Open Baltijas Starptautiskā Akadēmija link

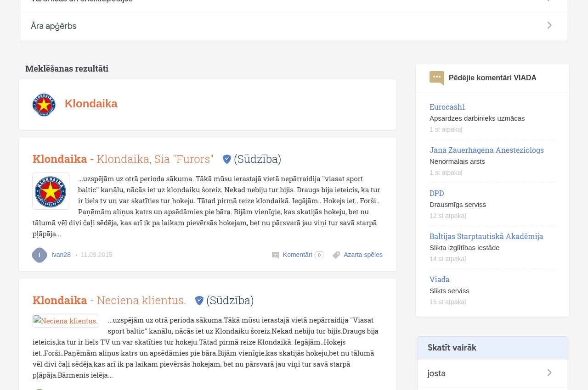(x=486, y=236)
